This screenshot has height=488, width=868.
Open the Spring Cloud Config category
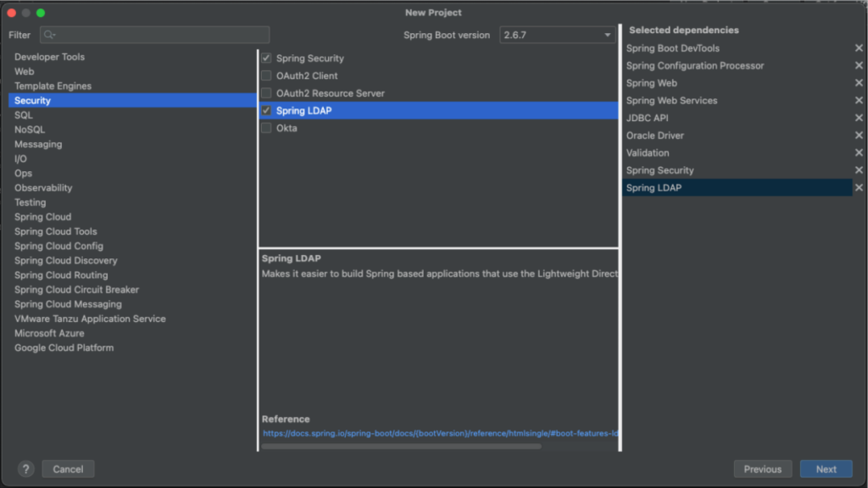pyautogui.click(x=58, y=247)
